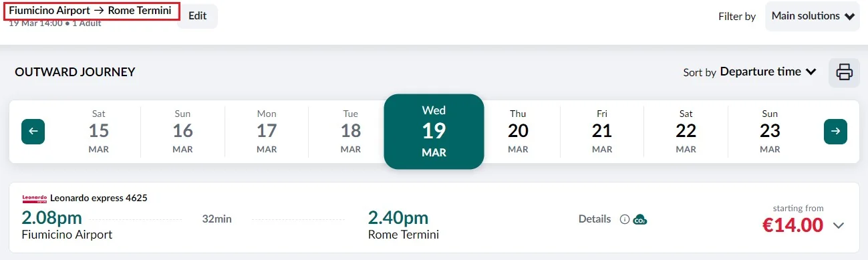Click the Fiumicino Airport to Rome Termini route title
This screenshot has width=868, height=260.
pos(90,11)
